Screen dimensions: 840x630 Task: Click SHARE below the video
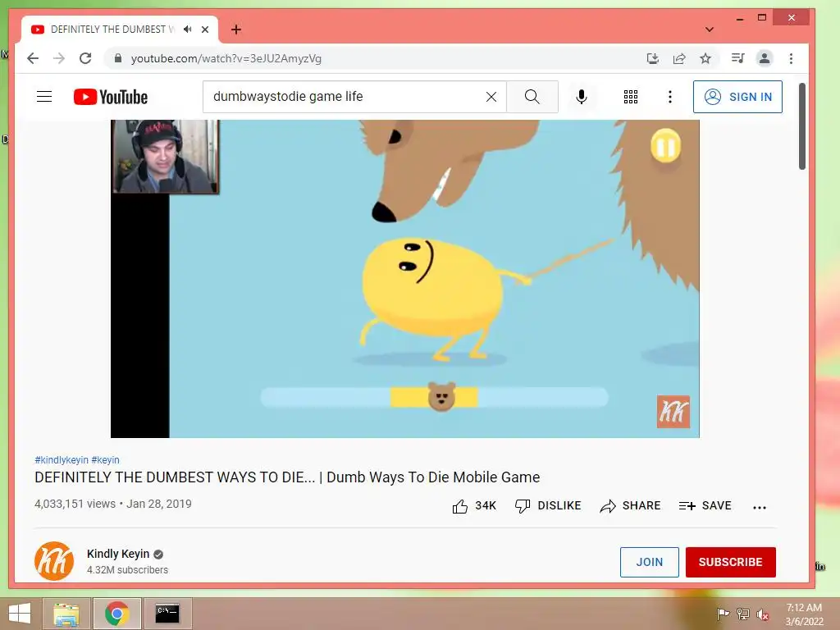pyautogui.click(x=631, y=505)
